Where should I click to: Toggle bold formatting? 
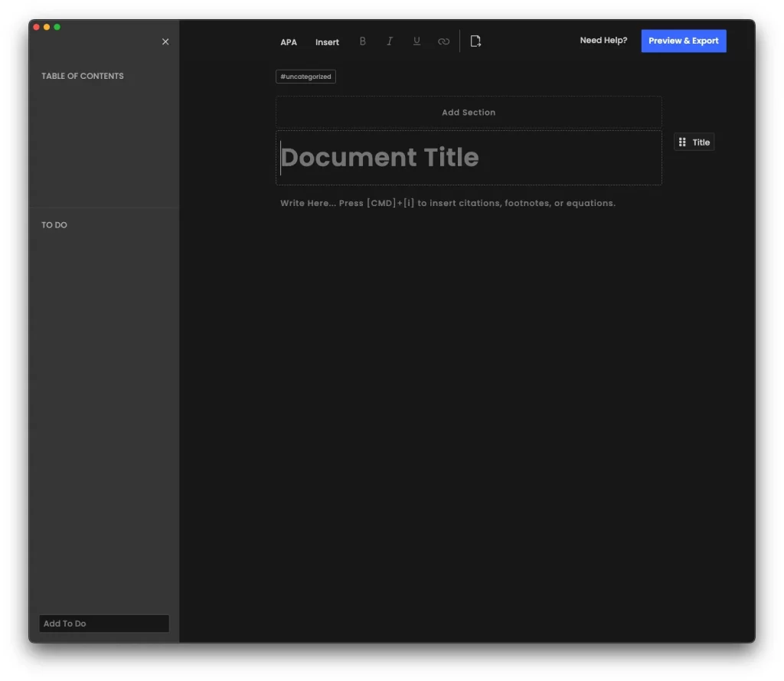pyautogui.click(x=363, y=41)
